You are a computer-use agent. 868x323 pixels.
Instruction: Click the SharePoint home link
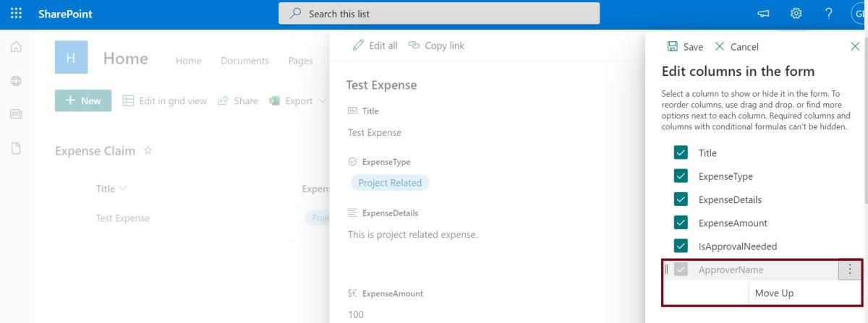[x=65, y=14]
